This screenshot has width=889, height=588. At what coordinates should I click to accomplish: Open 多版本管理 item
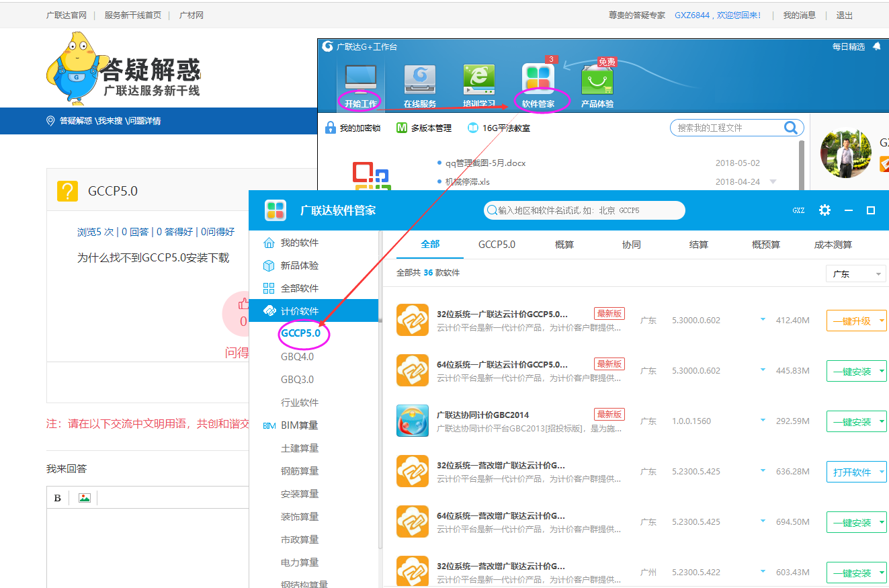coord(423,128)
